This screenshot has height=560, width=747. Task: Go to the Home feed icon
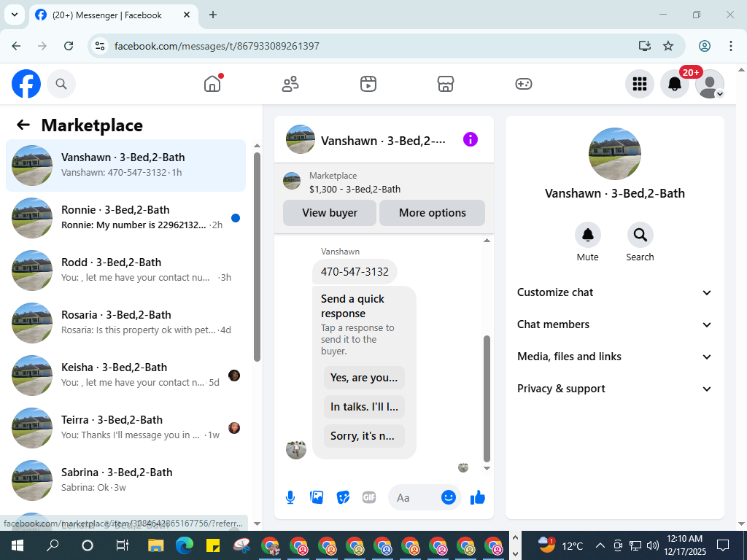pyautogui.click(x=212, y=84)
